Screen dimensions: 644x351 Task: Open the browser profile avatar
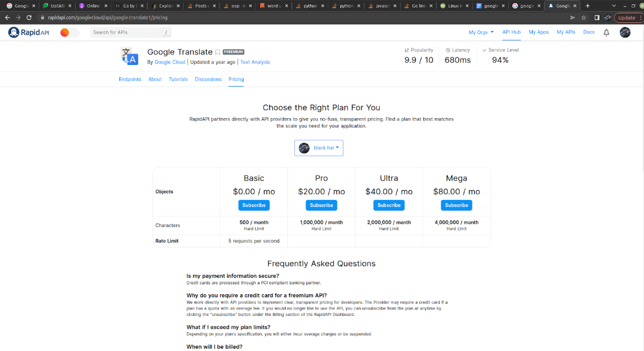point(608,18)
